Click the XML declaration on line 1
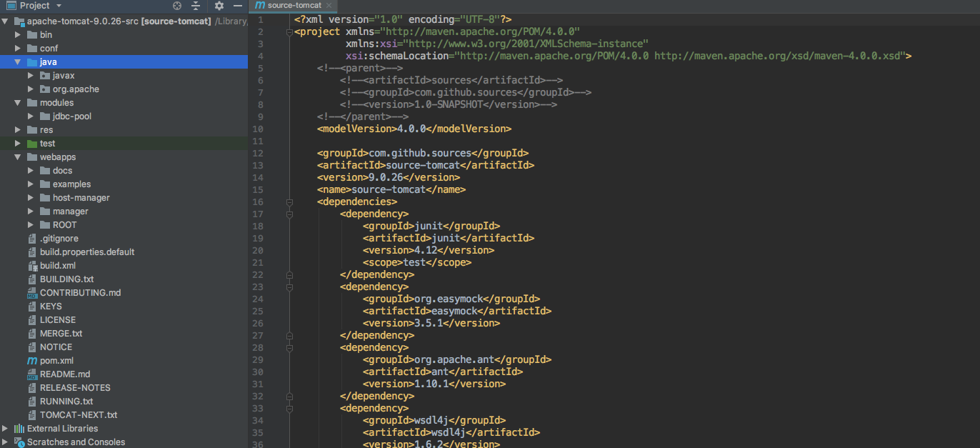 pos(403,19)
